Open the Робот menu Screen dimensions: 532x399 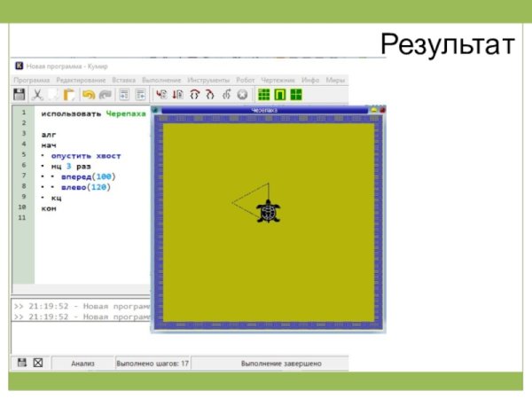tap(246, 80)
